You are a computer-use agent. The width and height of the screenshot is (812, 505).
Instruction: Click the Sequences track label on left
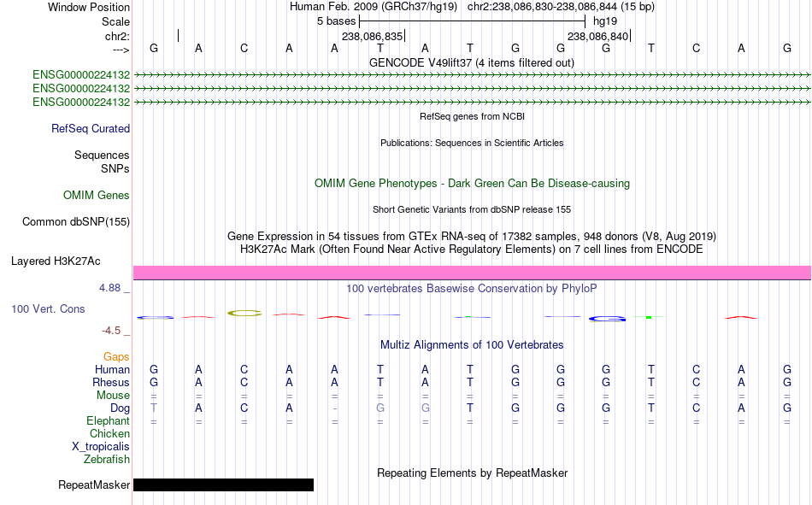[102, 155]
